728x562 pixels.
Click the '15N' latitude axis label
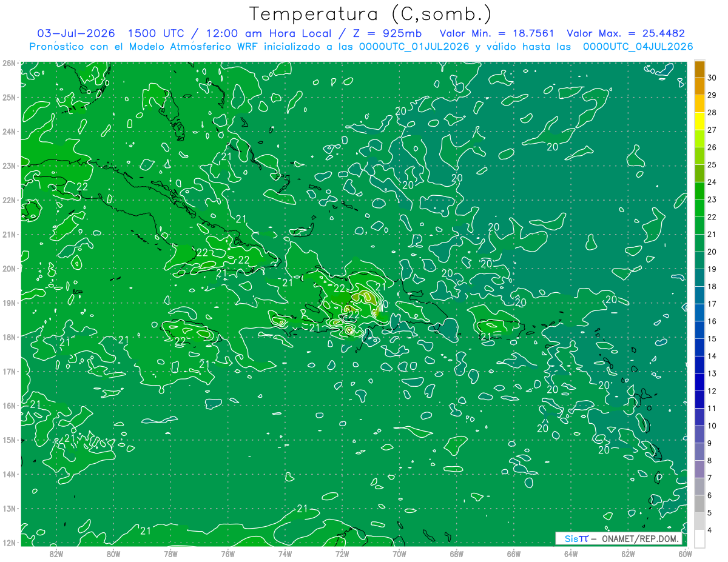[8, 440]
